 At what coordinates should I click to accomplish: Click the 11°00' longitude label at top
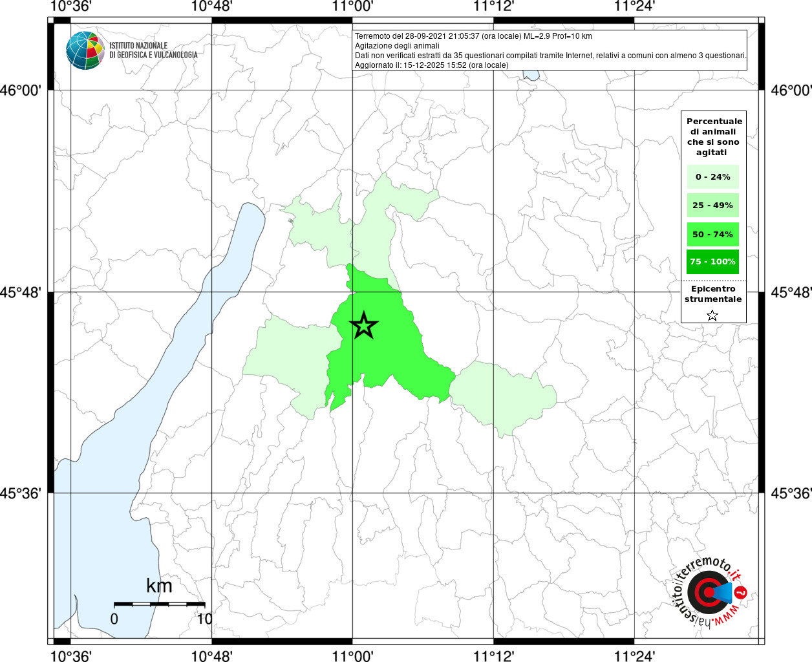pos(352,6)
